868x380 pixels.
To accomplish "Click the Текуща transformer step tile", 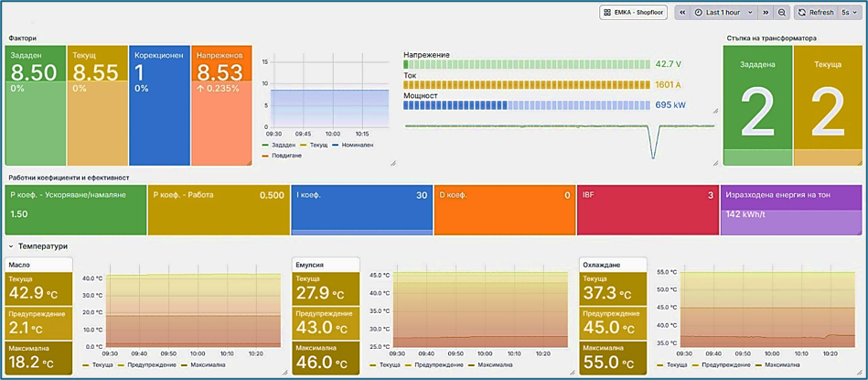I will tap(828, 105).
